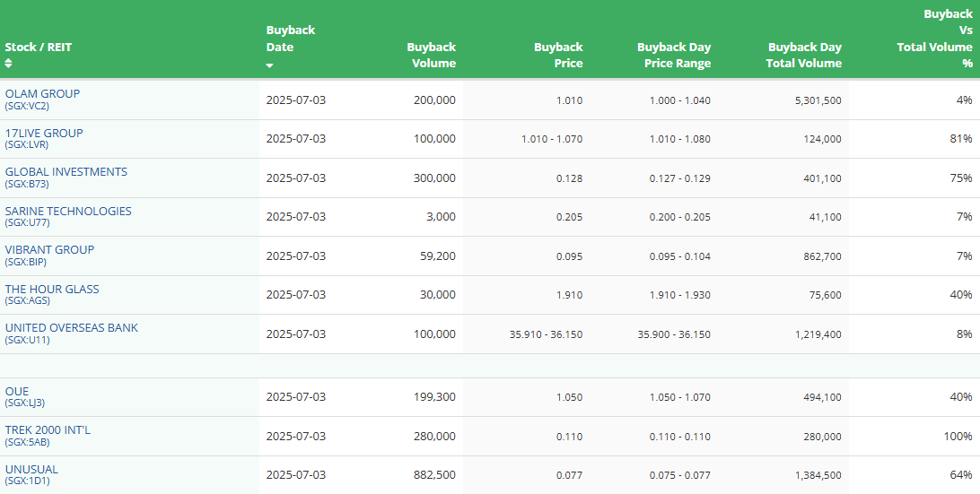Open the SARINE TECHNOLOGIES stock link
This screenshot has width=980, height=494.
(68, 211)
